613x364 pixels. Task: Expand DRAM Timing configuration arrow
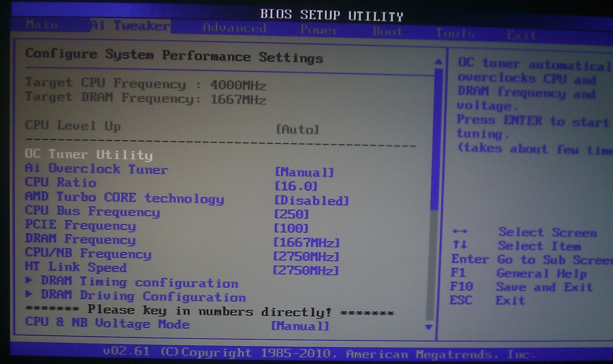(x=29, y=280)
